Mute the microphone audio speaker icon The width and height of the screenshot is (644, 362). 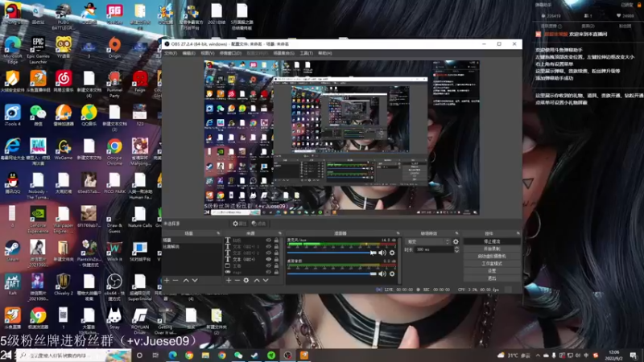(x=382, y=253)
